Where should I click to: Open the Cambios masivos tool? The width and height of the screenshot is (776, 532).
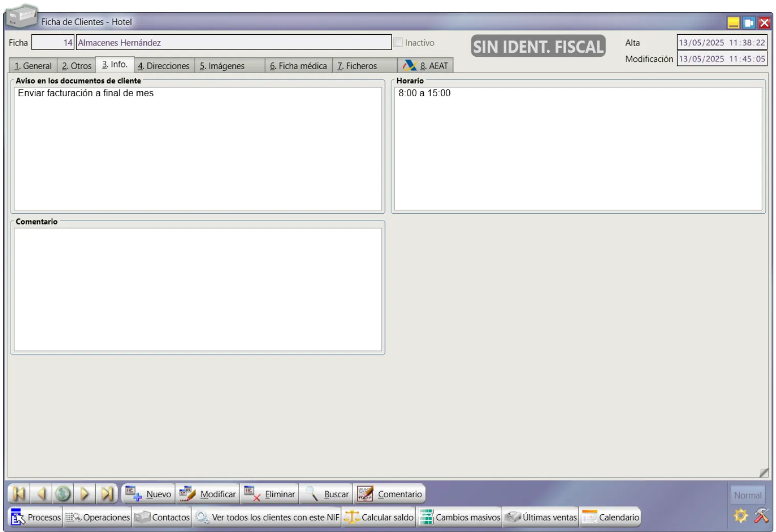460,517
